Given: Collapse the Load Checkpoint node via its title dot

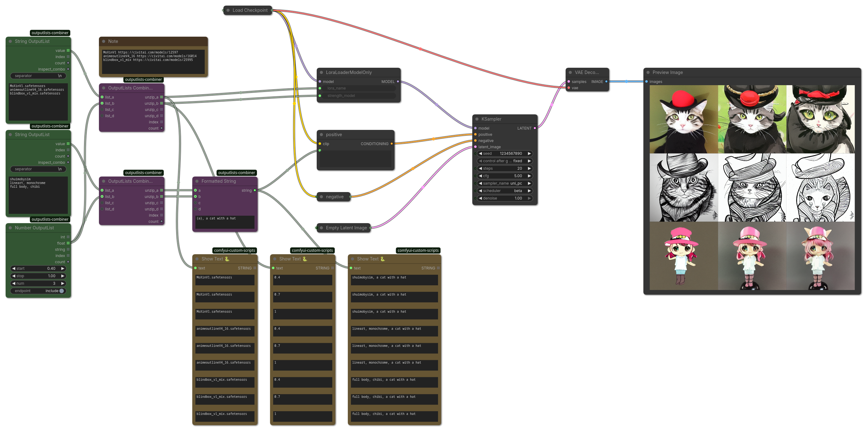Looking at the screenshot, I should point(228,11).
